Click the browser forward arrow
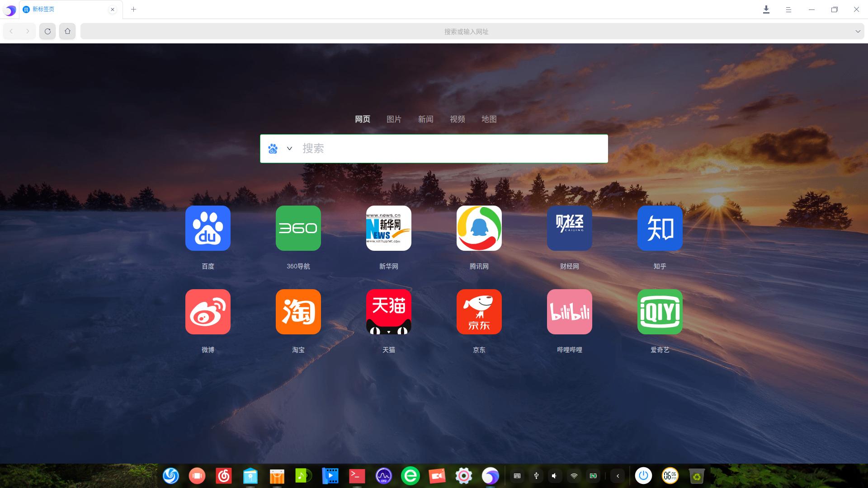Screen dimensions: 868x488 [28, 31]
